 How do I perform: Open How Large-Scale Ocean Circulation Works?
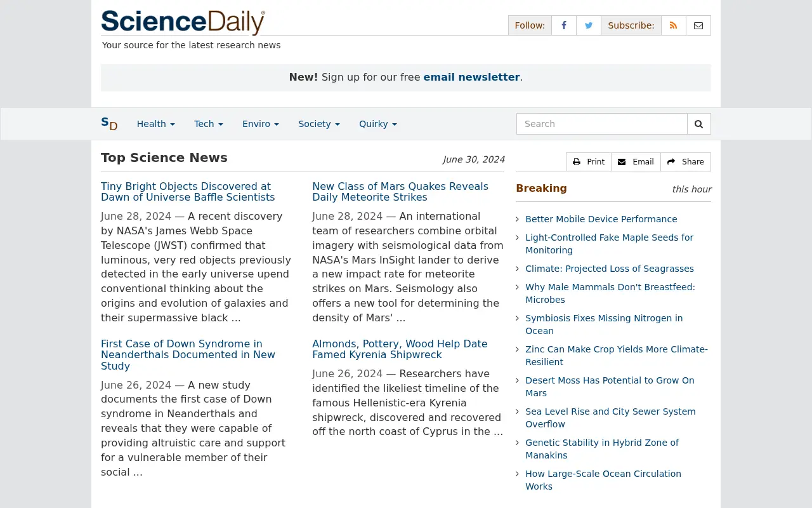click(603, 480)
